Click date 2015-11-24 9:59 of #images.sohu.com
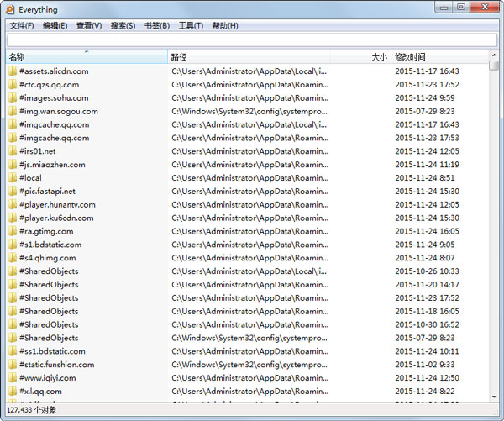Image resolution: width=504 pixels, height=421 pixels. 425,97
